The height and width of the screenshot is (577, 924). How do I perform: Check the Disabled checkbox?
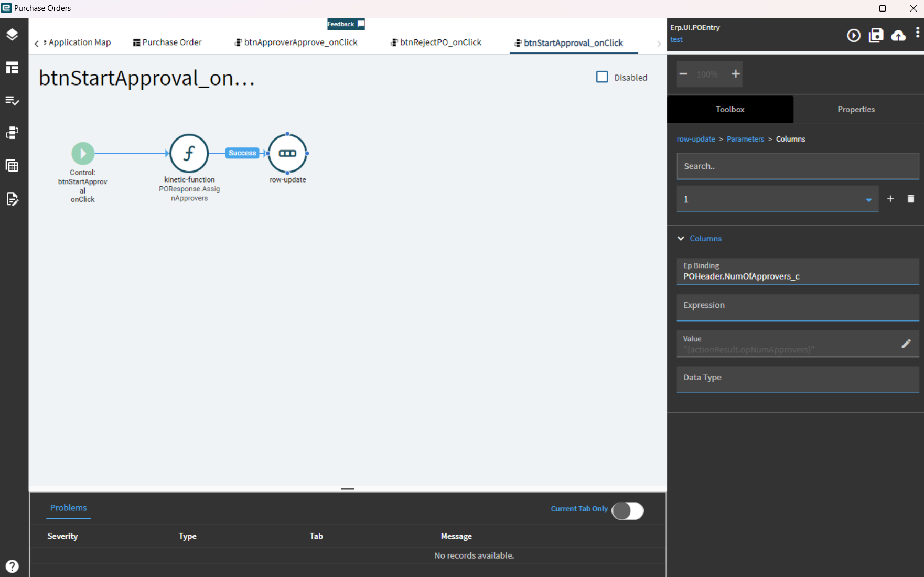602,77
